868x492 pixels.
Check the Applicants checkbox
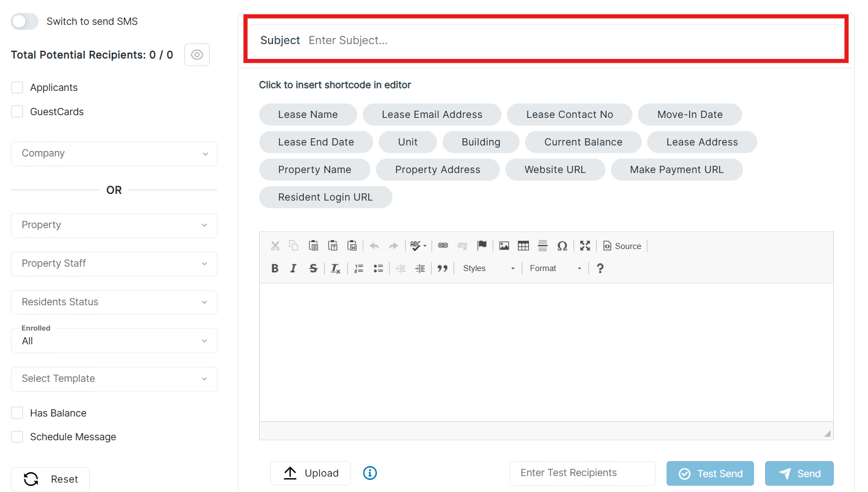tap(18, 88)
